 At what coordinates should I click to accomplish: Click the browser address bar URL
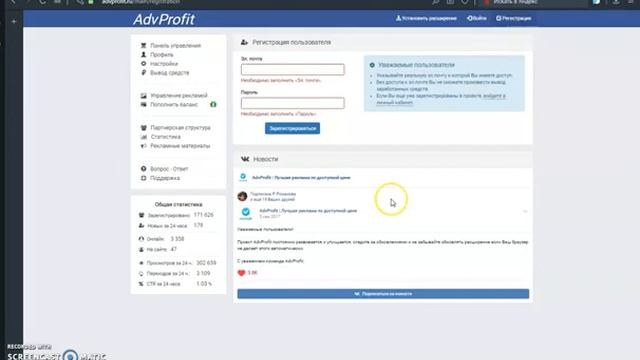[x=141, y=2]
